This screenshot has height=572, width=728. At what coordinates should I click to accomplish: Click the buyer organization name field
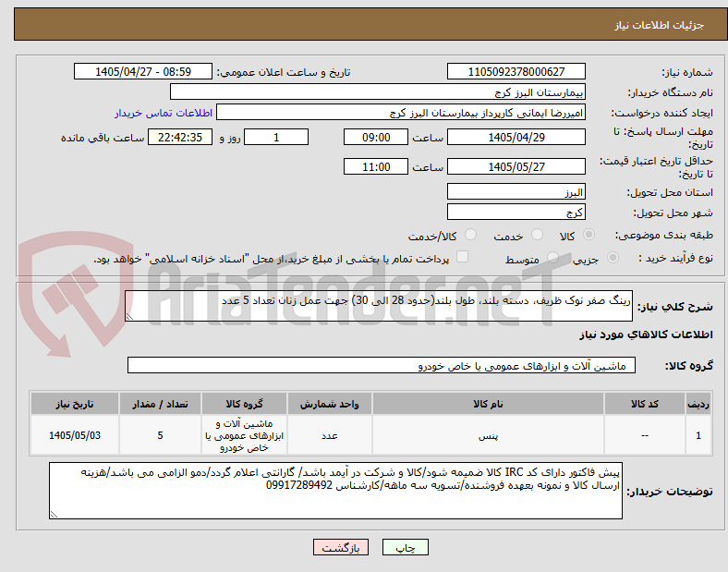(x=378, y=92)
